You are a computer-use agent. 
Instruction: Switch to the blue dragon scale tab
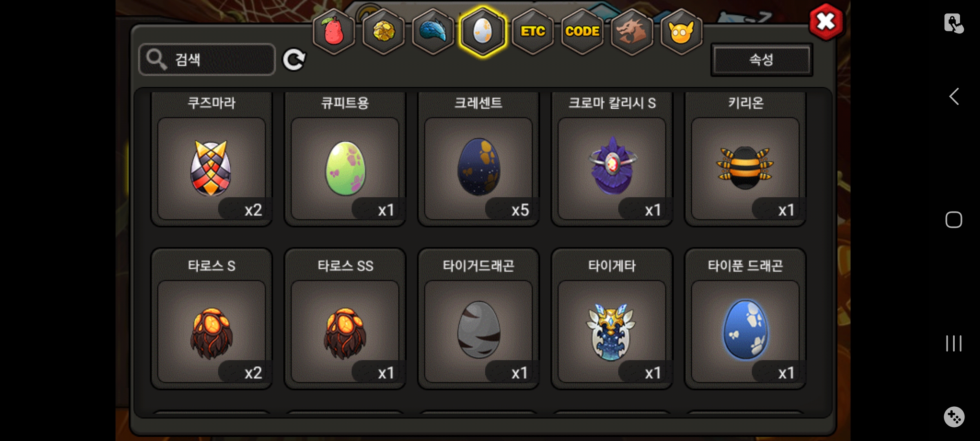[433, 32]
